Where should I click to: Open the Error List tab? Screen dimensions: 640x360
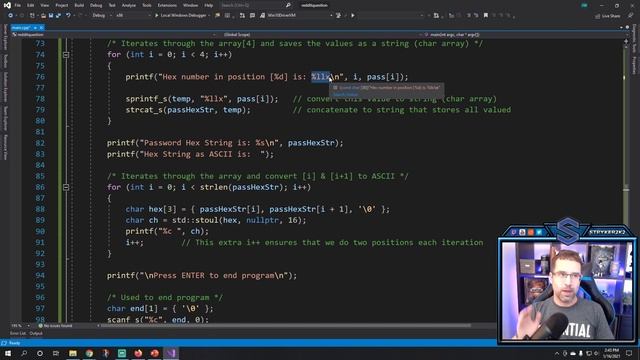tap(18, 333)
